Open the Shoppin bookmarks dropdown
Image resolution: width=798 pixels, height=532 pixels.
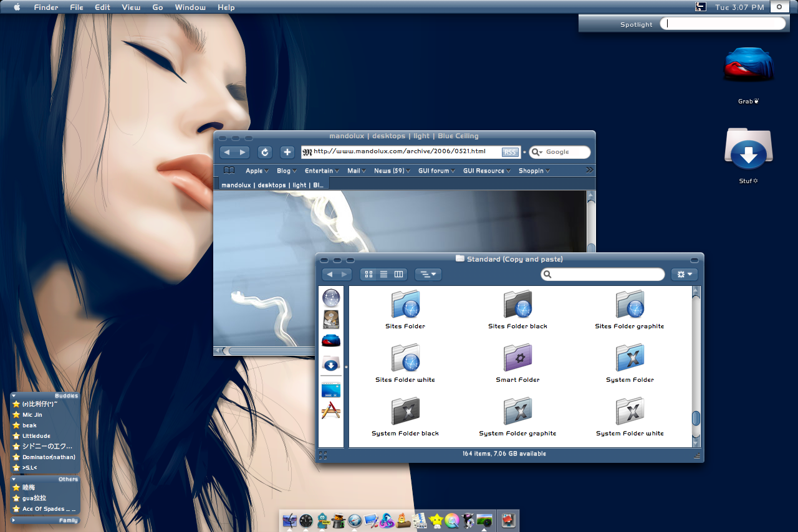point(534,171)
